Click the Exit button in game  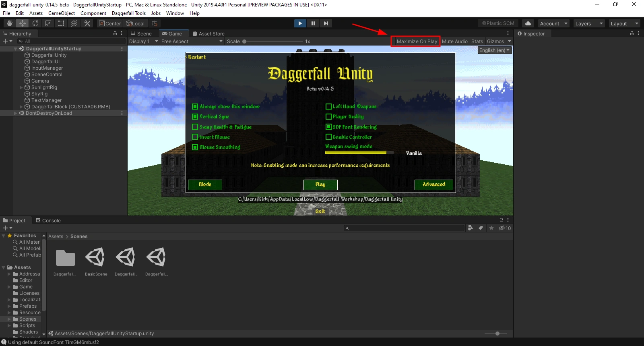tap(320, 211)
